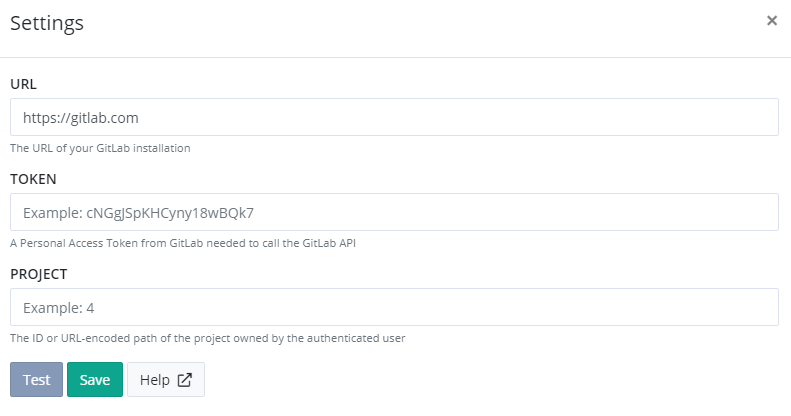Click the project ID description text
This screenshot has width=791, height=416.
208,338
